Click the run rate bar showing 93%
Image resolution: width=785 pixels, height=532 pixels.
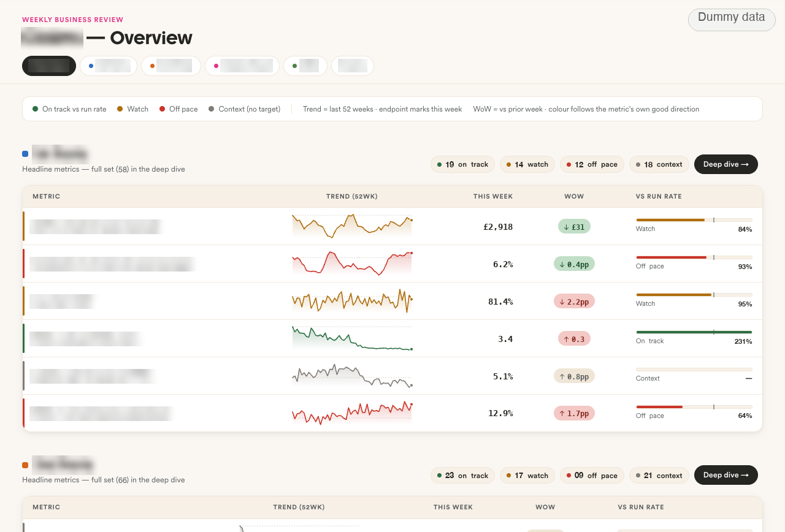pos(694,257)
